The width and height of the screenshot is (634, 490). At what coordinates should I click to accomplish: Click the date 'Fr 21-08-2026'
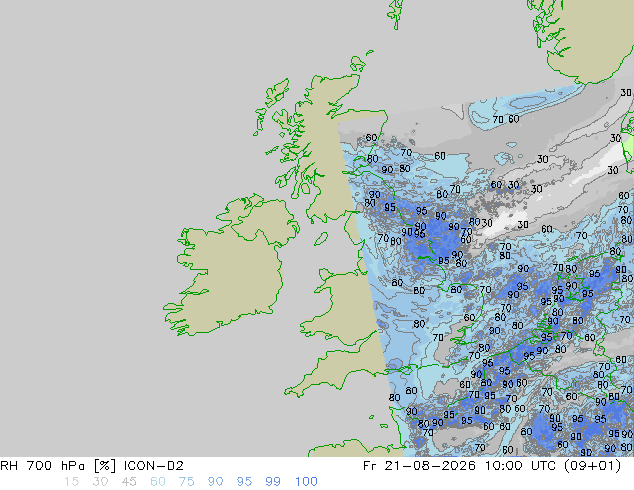point(419,466)
